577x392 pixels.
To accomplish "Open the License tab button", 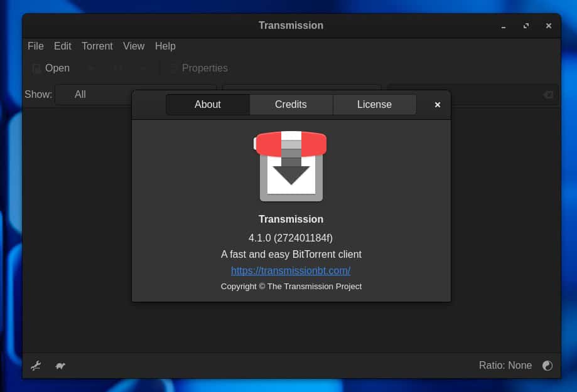I will click(374, 104).
